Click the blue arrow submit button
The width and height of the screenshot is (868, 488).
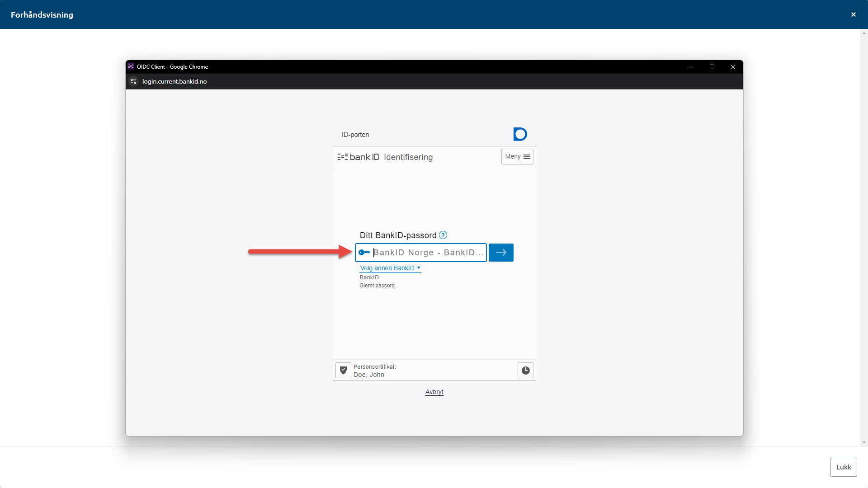click(x=501, y=253)
